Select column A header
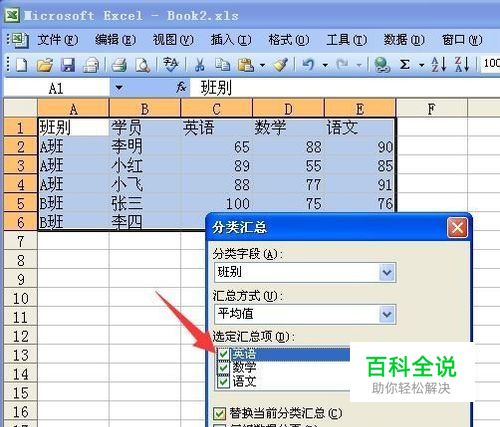500x427 pixels. click(73, 109)
